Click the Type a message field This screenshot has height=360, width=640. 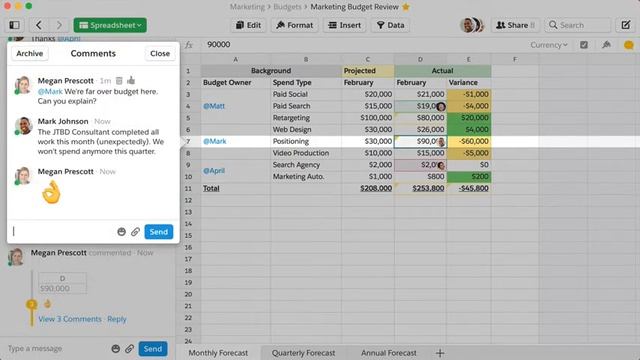pos(57,349)
